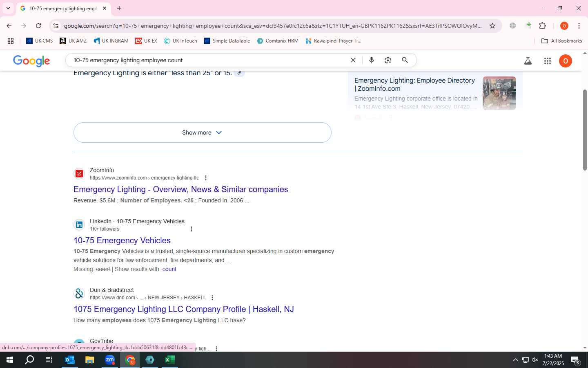Open the All Bookmarks folder
The height and width of the screenshot is (368, 588).
click(x=561, y=41)
